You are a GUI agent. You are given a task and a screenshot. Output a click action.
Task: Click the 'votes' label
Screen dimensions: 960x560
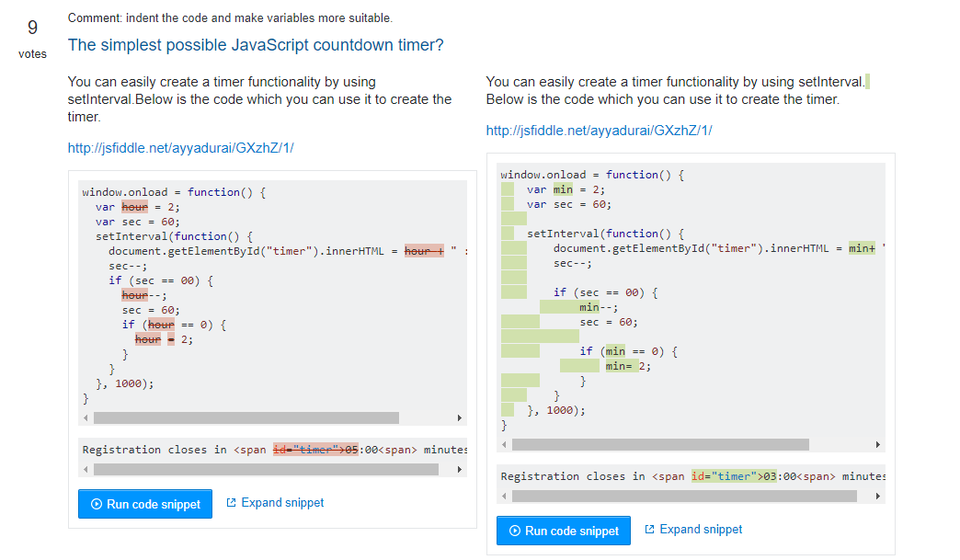pos(32,54)
